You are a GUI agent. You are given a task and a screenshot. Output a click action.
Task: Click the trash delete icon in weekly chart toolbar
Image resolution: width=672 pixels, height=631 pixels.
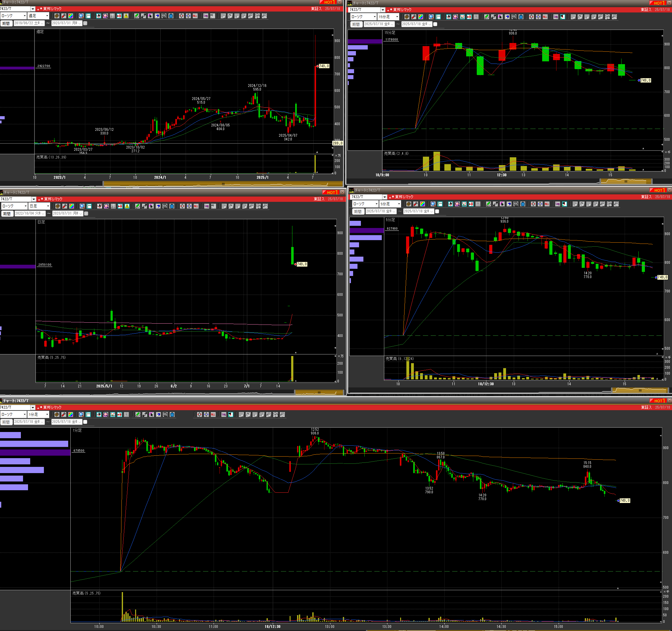[171, 16]
